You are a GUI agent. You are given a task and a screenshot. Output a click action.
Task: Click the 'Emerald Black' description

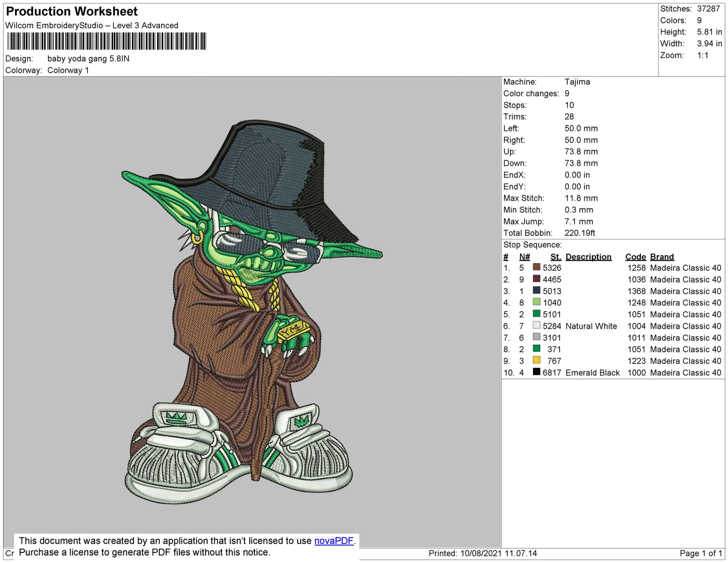(x=592, y=372)
